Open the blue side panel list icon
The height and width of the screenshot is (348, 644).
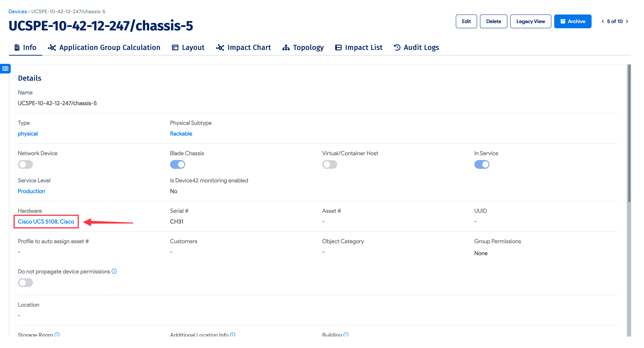tap(5, 68)
